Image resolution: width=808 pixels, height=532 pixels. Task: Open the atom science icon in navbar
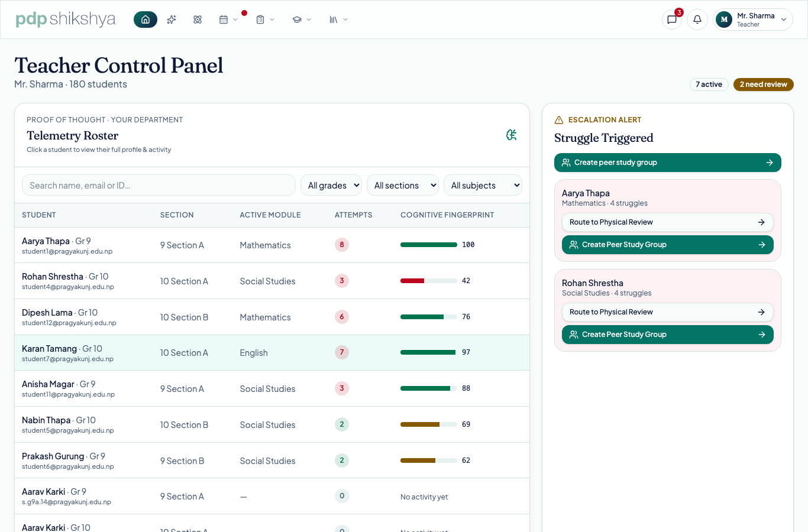click(x=198, y=20)
